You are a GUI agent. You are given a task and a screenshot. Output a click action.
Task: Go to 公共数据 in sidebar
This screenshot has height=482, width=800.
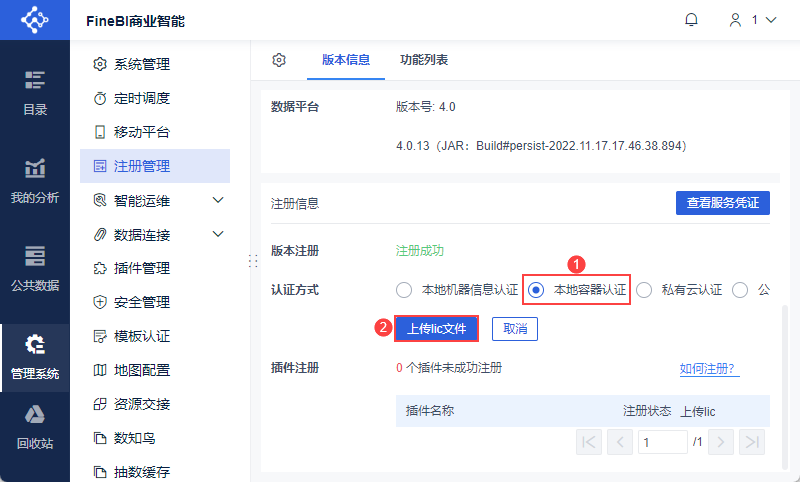pyautogui.click(x=35, y=269)
